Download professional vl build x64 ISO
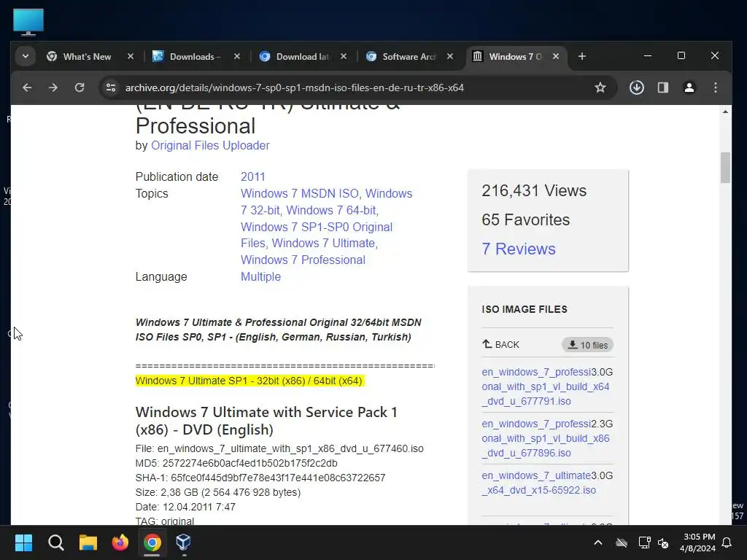747x560 pixels. click(x=546, y=386)
